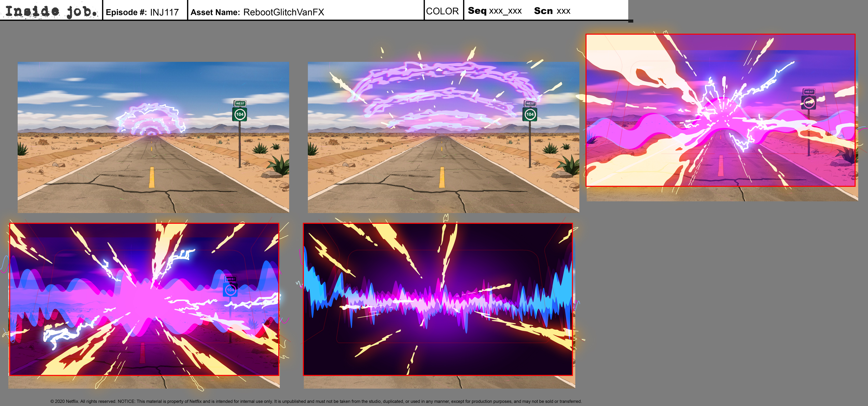Screen dimensions: 868x406
Task: Click the 104 route sign in first frame
Action: point(240,114)
